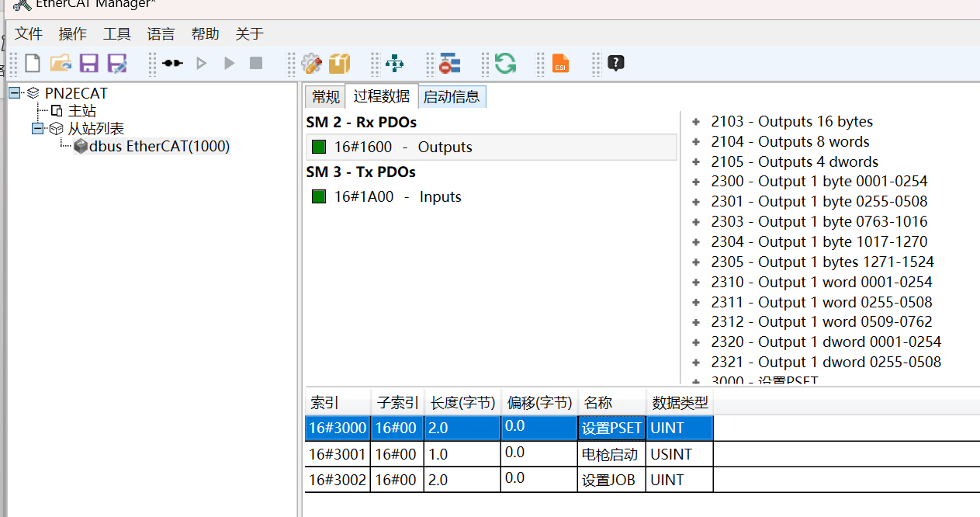Create a new project file
This screenshot has height=517, width=980.
pos(33,63)
